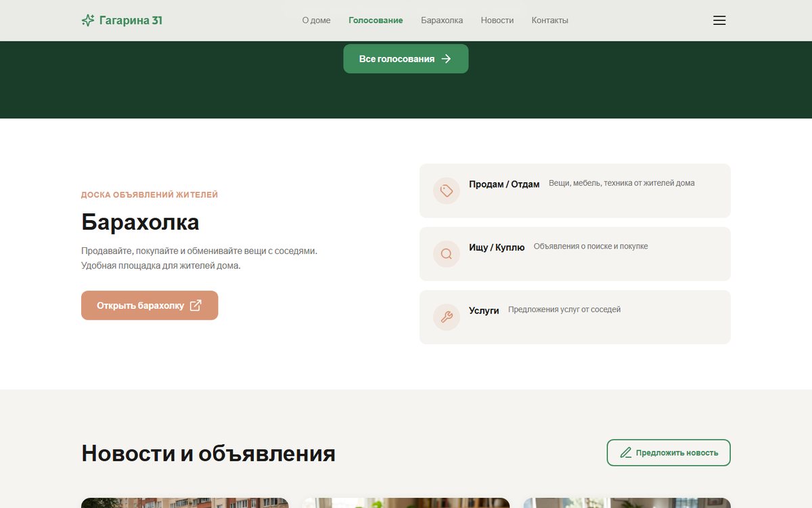Click the Гагарина 31 star logo icon

(x=88, y=20)
